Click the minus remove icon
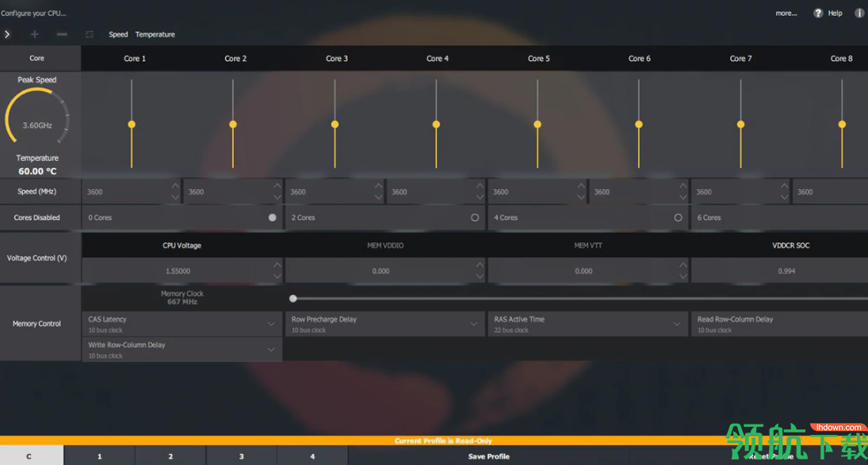The image size is (868, 465). tap(62, 34)
